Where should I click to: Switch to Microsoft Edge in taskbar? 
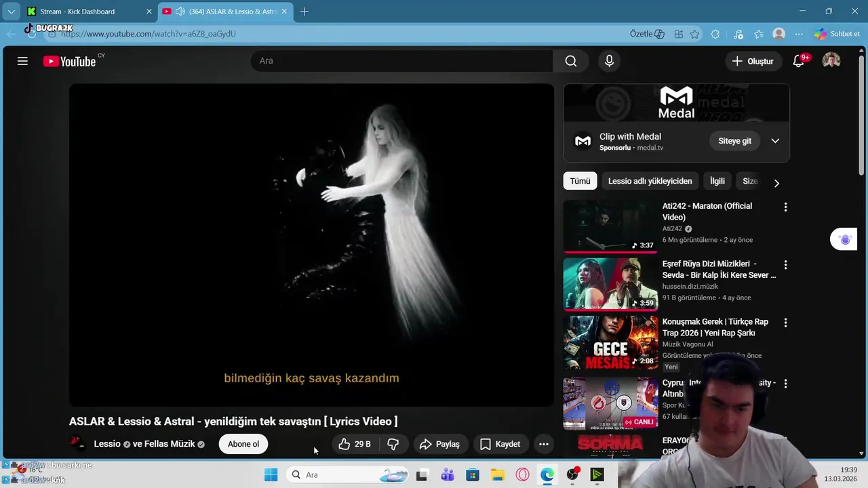[x=547, y=474]
